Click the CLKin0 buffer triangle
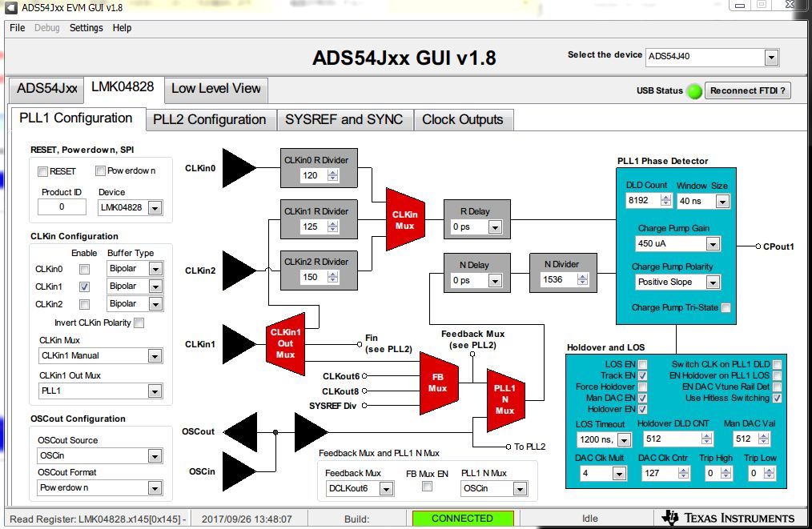The height and width of the screenshot is (529, 812). point(239,168)
